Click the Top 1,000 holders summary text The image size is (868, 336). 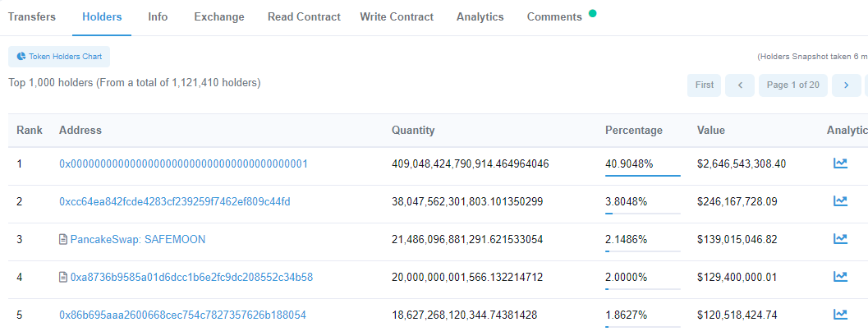135,83
